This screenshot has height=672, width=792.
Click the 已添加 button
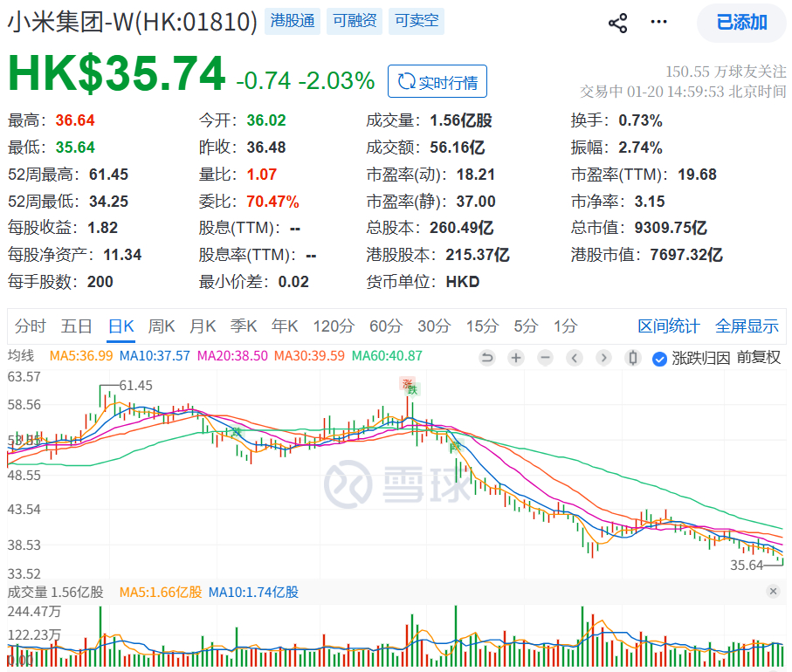point(740,23)
